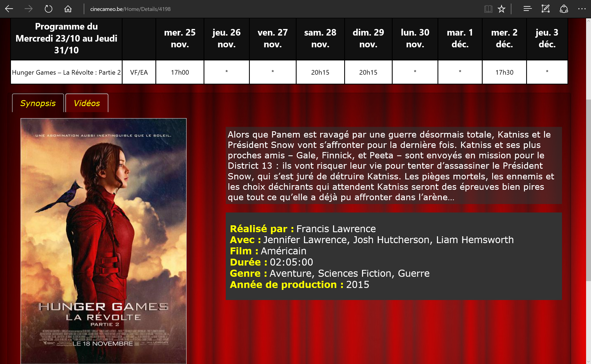Viewport: 591px width, 364px height.
Task: Switch to the Vidéos tab
Action: tap(87, 103)
